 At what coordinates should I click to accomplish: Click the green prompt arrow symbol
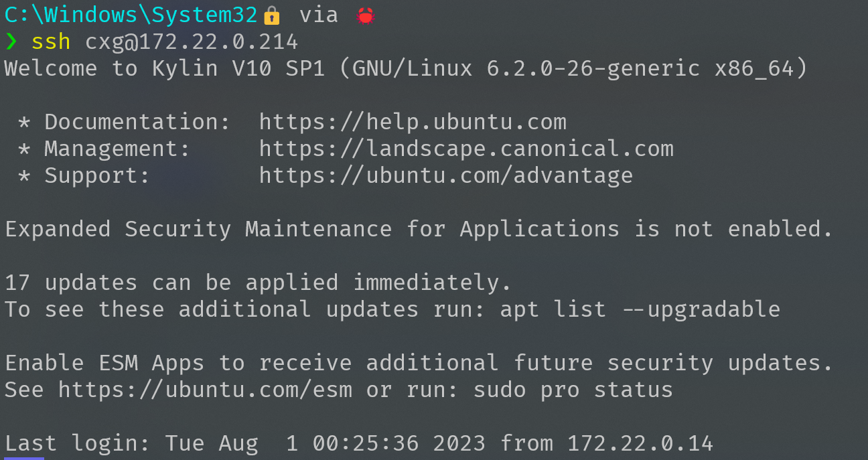tap(11, 42)
